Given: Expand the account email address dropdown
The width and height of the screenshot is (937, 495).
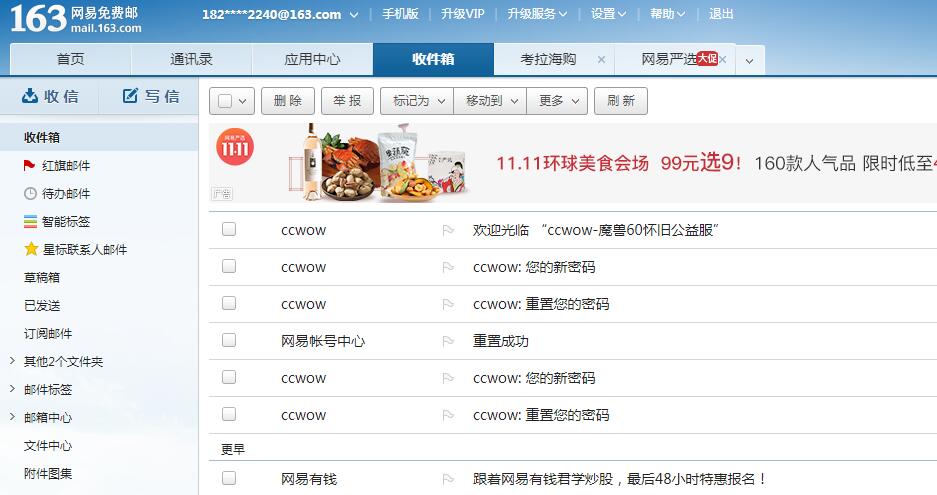Looking at the screenshot, I should tap(354, 14).
